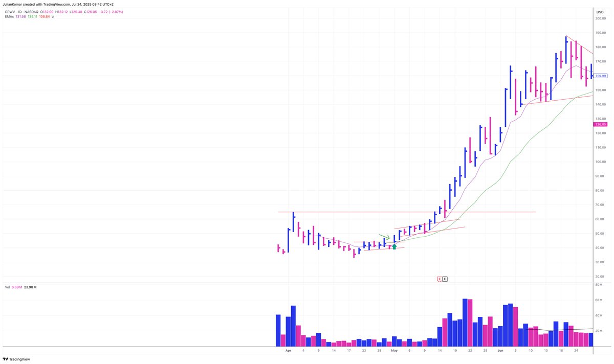Click the 19 date axis label
This screenshot has width=614, height=364.
tap(454, 351)
